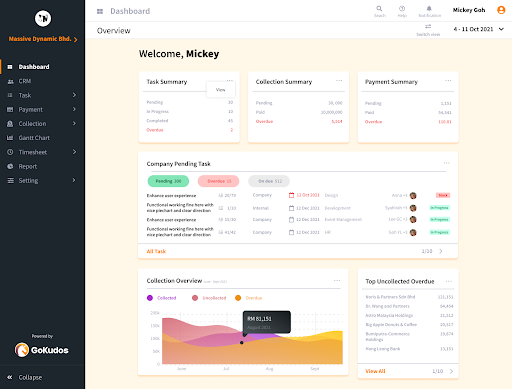The height and width of the screenshot is (389, 512).
Task: Collapse the sidebar with Collapse button
Action: tap(25, 377)
